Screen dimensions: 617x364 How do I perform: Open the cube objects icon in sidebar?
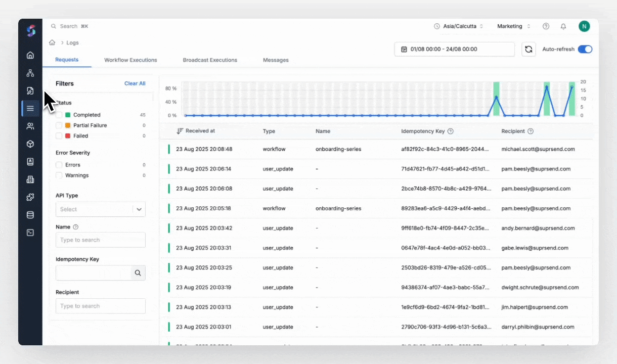[x=30, y=144]
